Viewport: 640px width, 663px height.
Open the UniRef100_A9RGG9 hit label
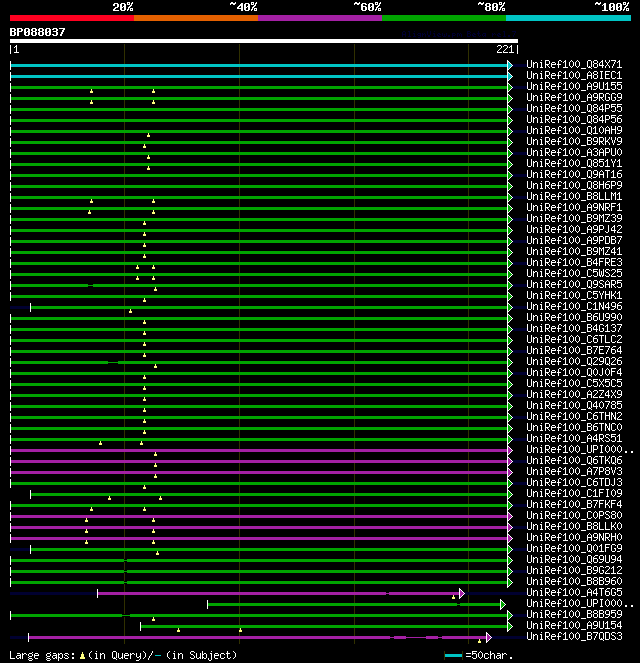pyautogui.click(x=573, y=98)
